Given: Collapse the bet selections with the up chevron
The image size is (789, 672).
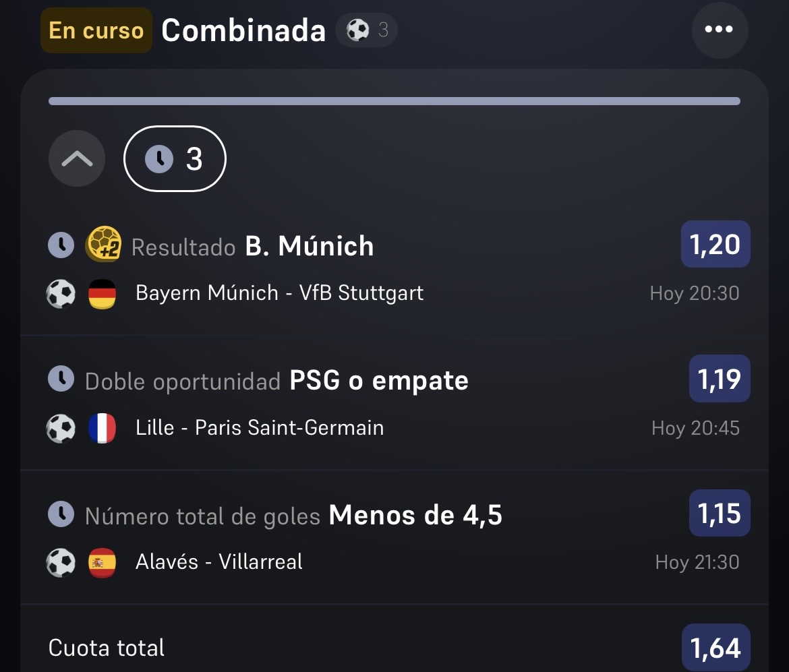Looking at the screenshot, I should (x=77, y=159).
